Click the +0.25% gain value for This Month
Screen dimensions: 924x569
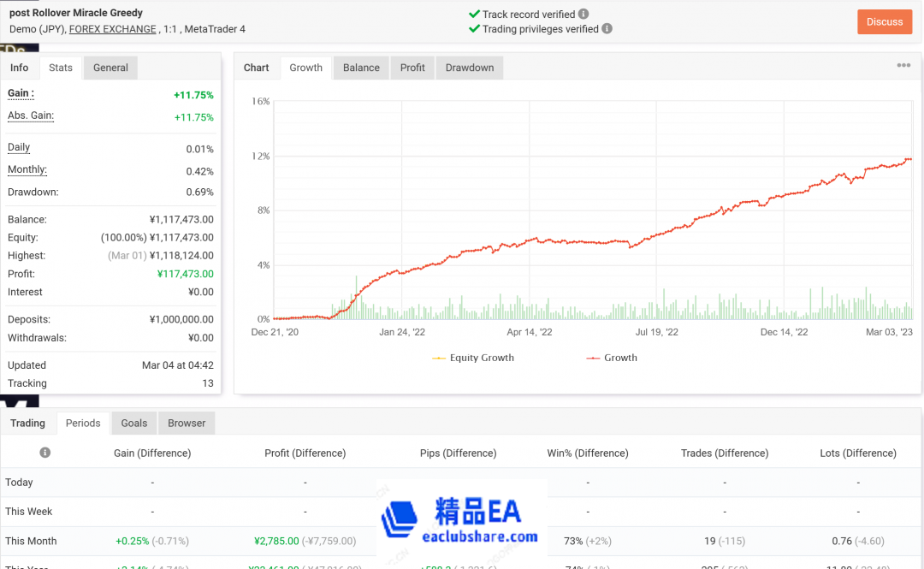click(132, 541)
